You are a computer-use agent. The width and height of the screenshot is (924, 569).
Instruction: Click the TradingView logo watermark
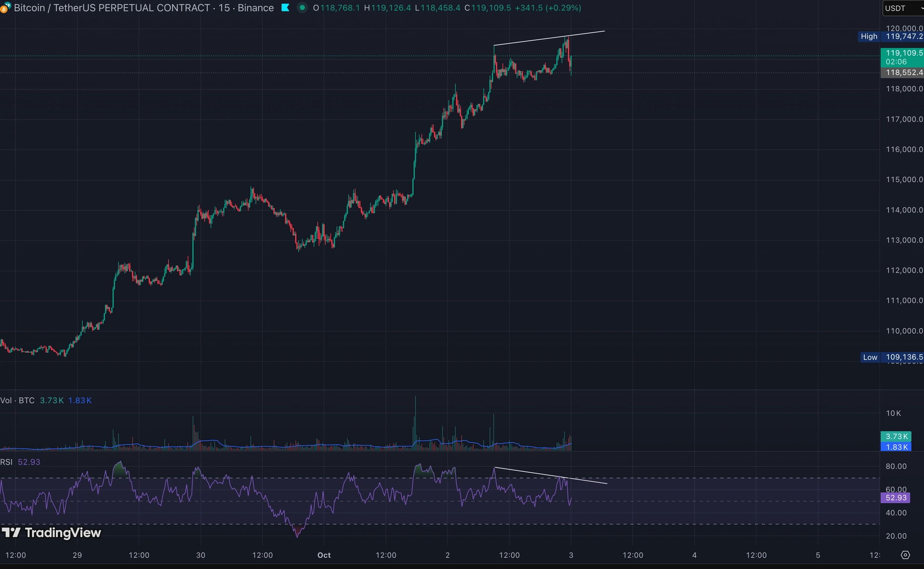point(51,532)
